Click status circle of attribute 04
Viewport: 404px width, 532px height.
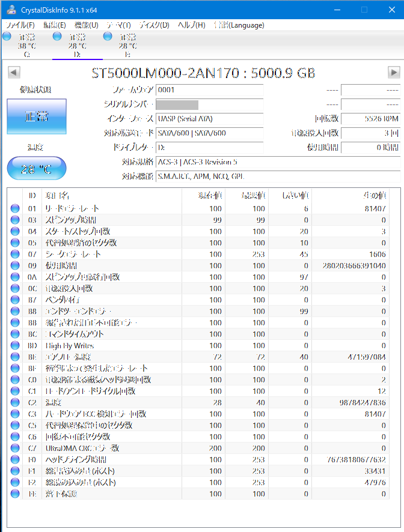(15, 231)
